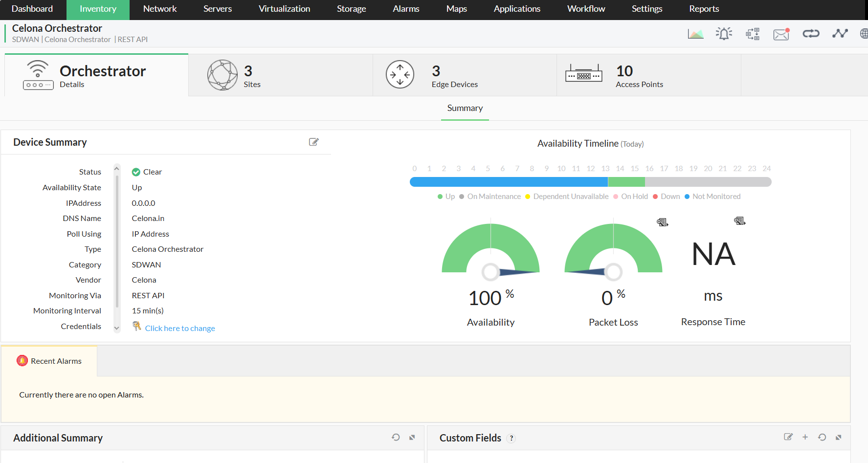Open the Inventory menu
The height and width of the screenshot is (463, 868).
(98, 9)
